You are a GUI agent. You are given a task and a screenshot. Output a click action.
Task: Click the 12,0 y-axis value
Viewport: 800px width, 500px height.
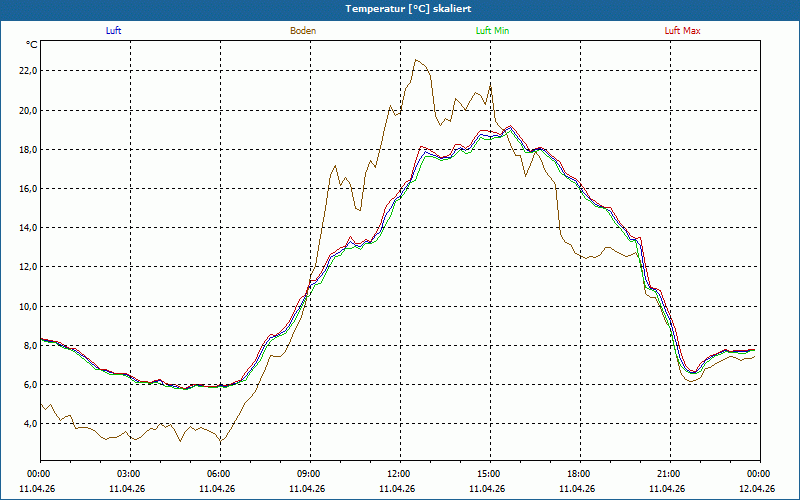[28, 267]
